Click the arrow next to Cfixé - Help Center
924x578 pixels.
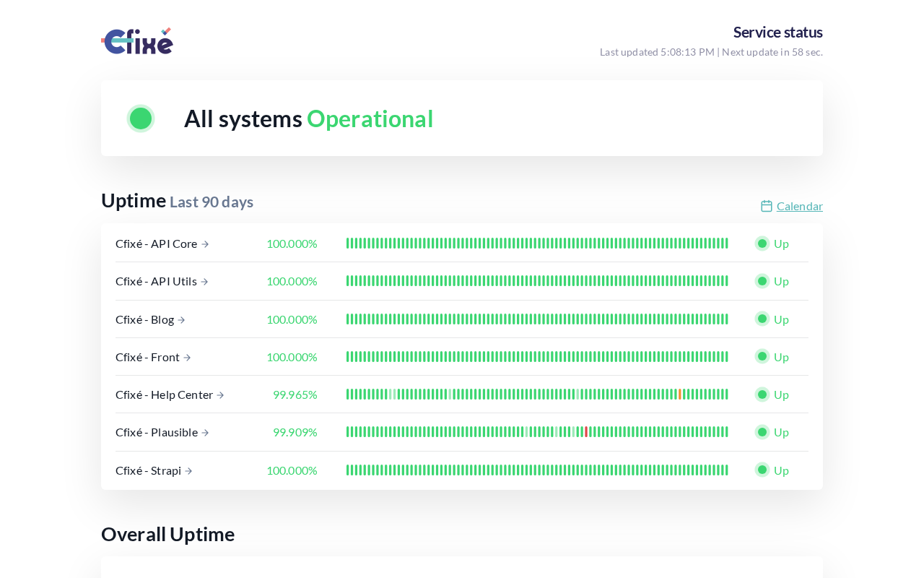click(220, 395)
